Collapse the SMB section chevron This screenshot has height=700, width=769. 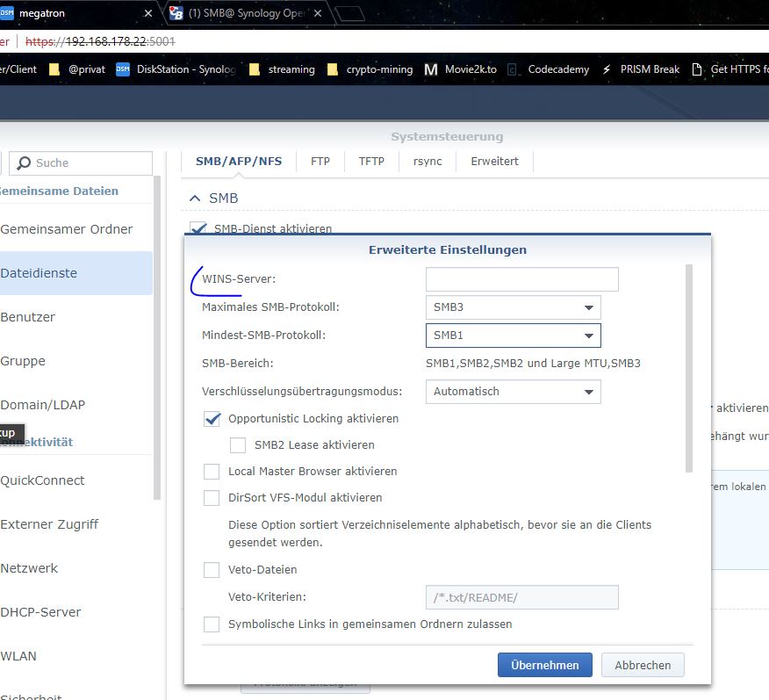[x=195, y=198]
